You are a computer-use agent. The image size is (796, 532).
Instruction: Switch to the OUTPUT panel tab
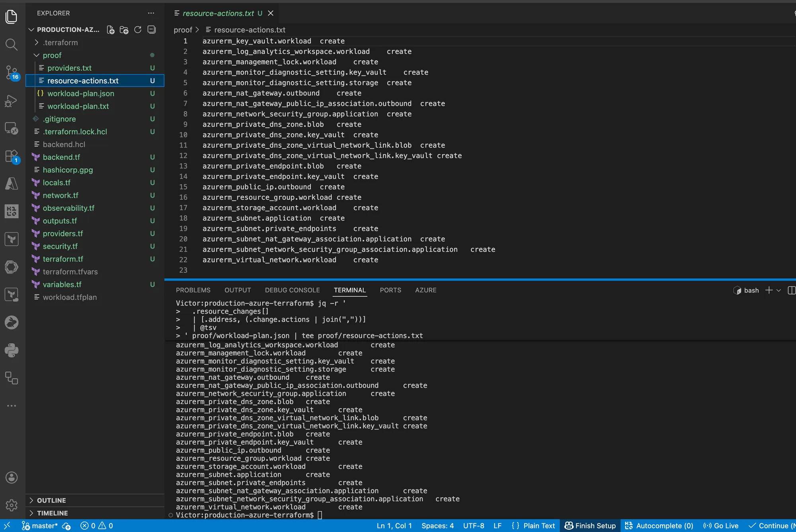pyautogui.click(x=238, y=290)
